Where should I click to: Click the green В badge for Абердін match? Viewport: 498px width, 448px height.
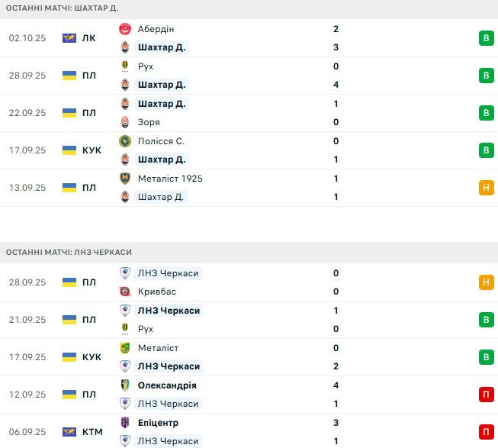(485, 38)
